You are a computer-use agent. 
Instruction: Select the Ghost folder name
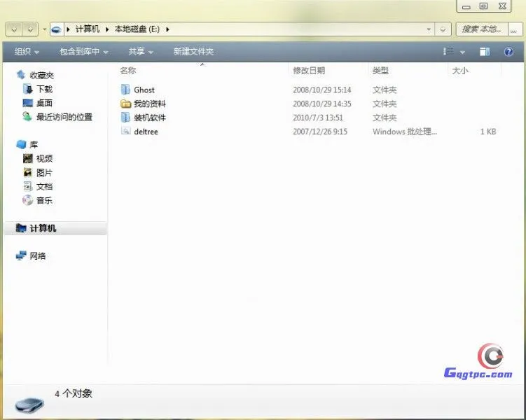click(144, 90)
